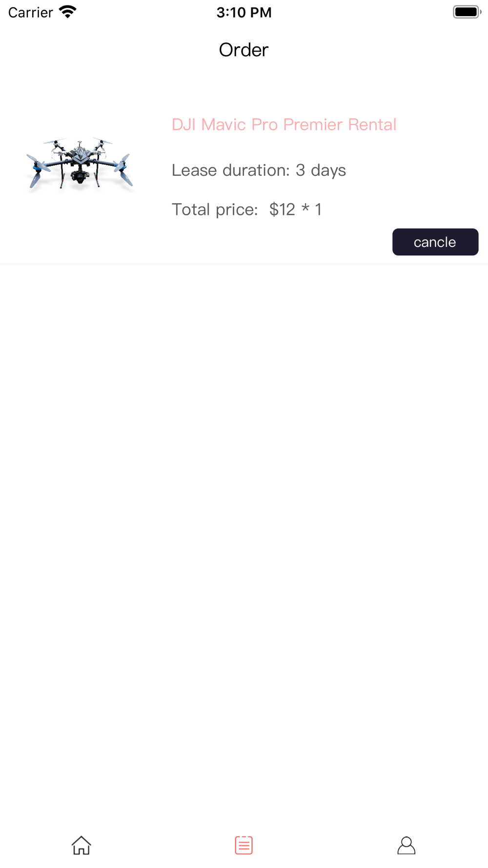Click the $12 price amount

282,209
